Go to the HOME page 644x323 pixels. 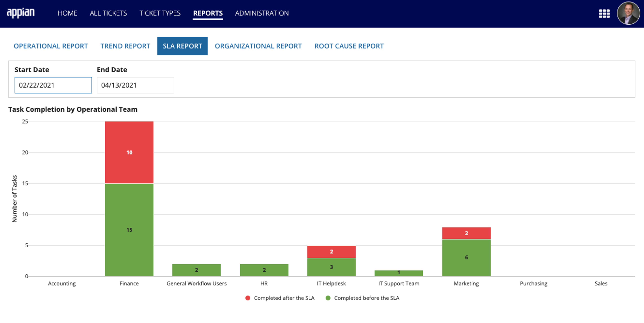[67, 13]
